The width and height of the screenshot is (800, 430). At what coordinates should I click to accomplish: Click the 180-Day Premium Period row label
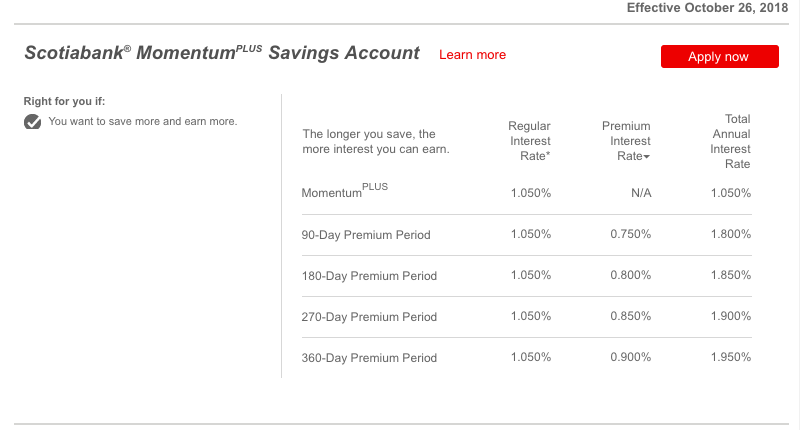click(369, 276)
